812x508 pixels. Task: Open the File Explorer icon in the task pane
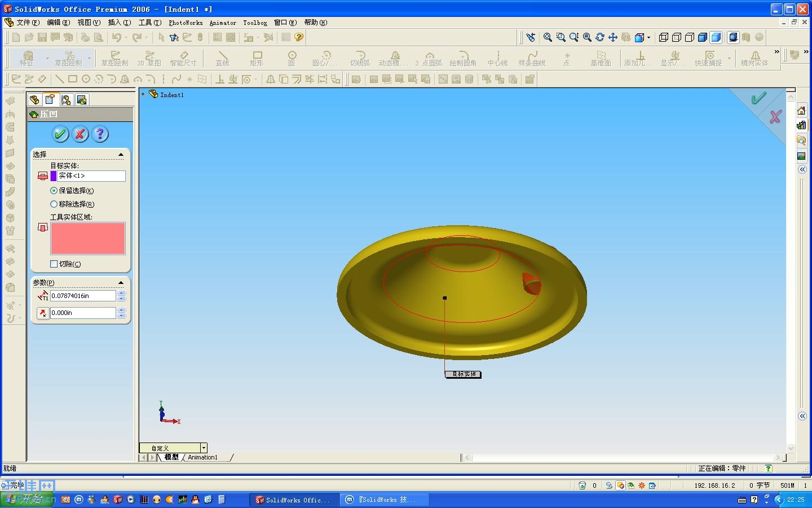pos(801,141)
